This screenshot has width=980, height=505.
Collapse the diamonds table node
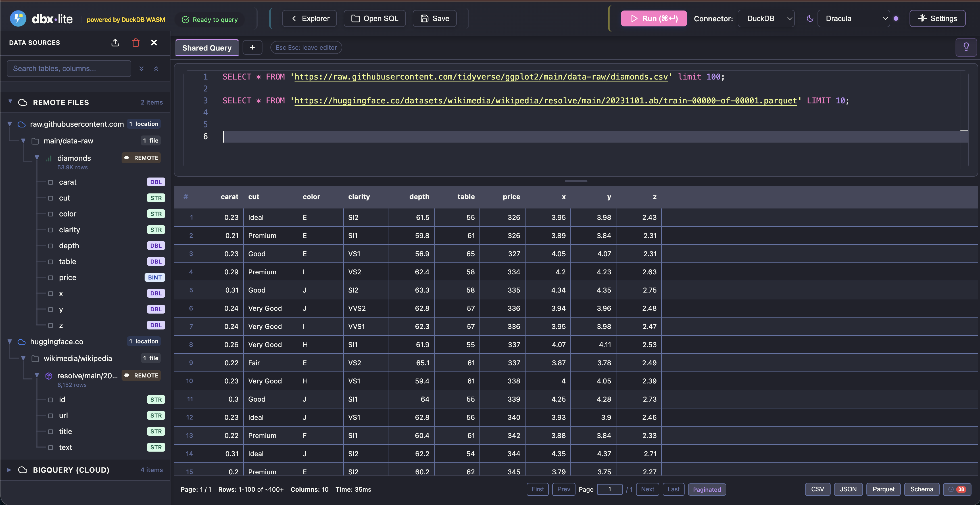pos(37,157)
